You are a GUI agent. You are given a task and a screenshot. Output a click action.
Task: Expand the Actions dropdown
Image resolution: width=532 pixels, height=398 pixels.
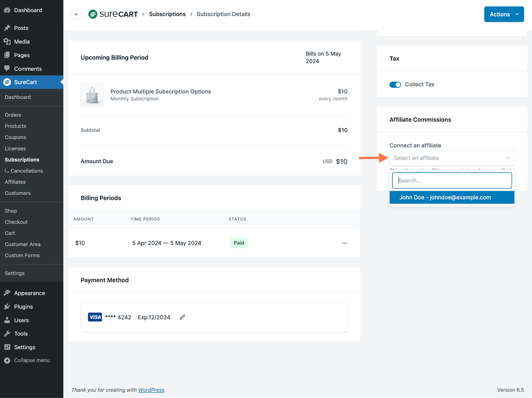click(504, 14)
